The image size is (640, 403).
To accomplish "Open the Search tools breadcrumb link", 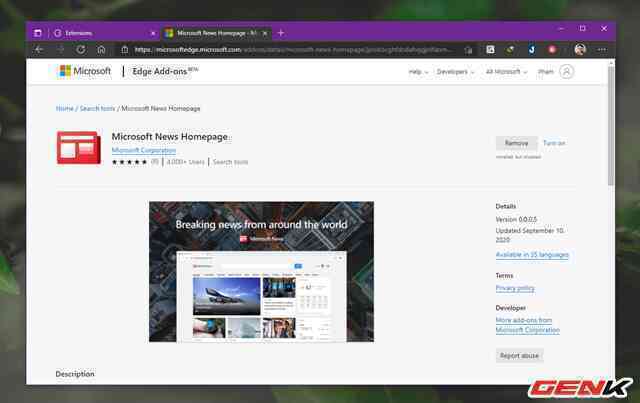I will click(97, 109).
